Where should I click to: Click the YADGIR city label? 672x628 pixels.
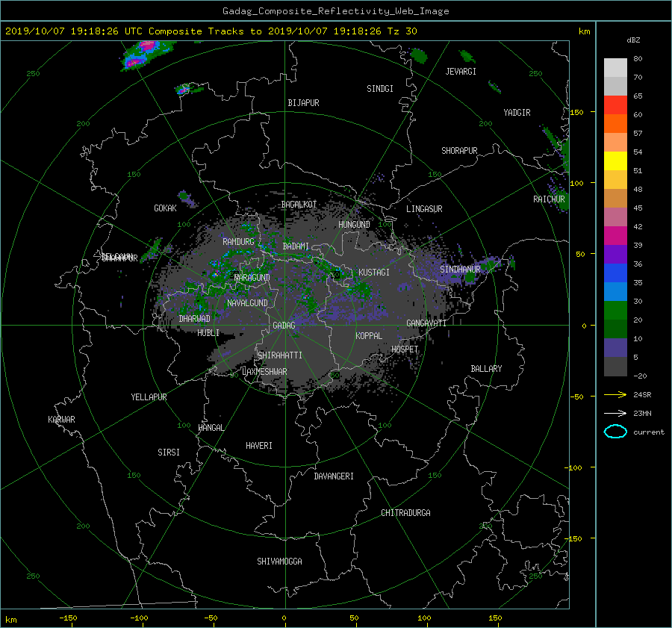(x=517, y=113)
